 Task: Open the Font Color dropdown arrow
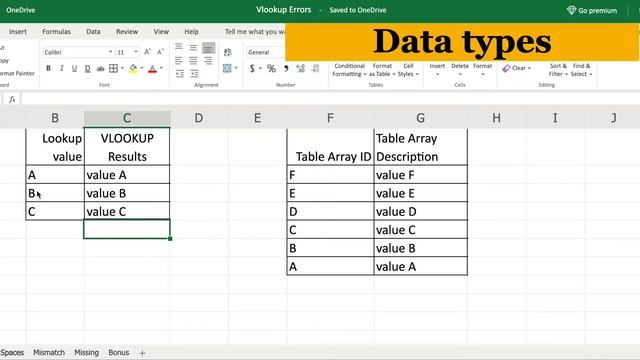click(161, 68)
